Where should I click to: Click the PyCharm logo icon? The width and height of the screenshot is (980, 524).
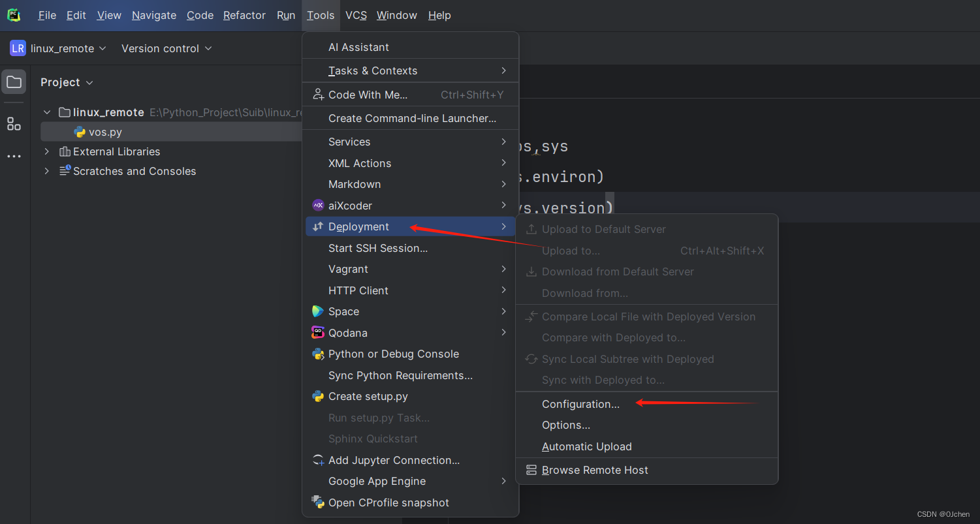(x=14, y=15)
